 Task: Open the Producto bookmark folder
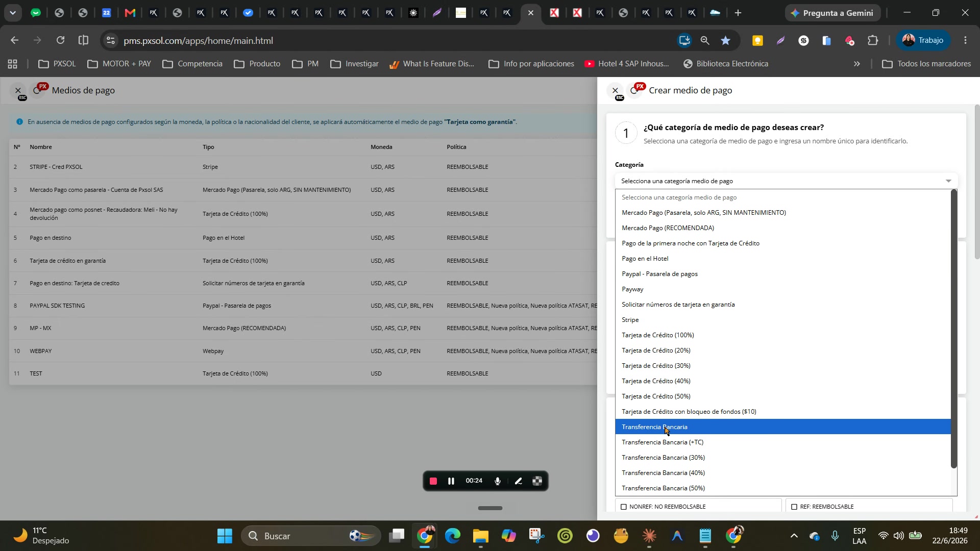click(x=257, y=64)
